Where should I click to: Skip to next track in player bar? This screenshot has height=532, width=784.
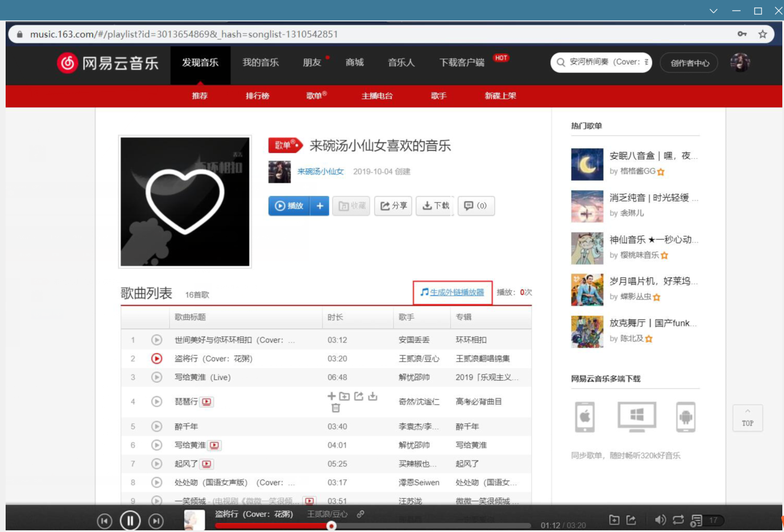156,521
